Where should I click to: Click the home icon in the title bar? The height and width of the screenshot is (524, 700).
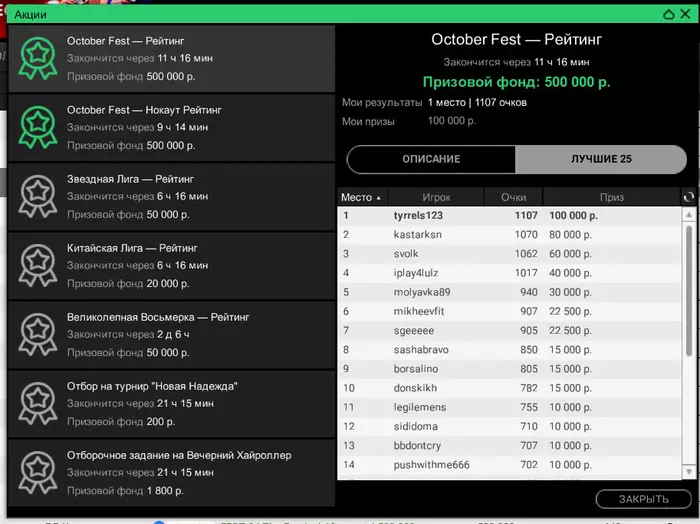tap(669, 15)
